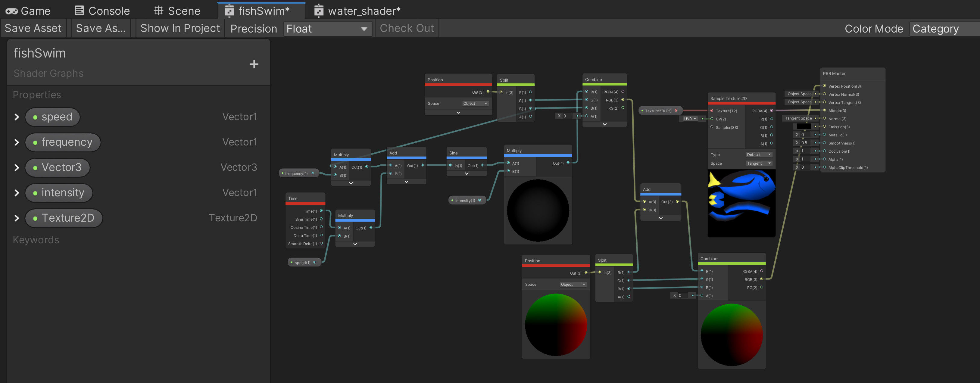Click the black Emission color swatch

[x=803, y=127]
